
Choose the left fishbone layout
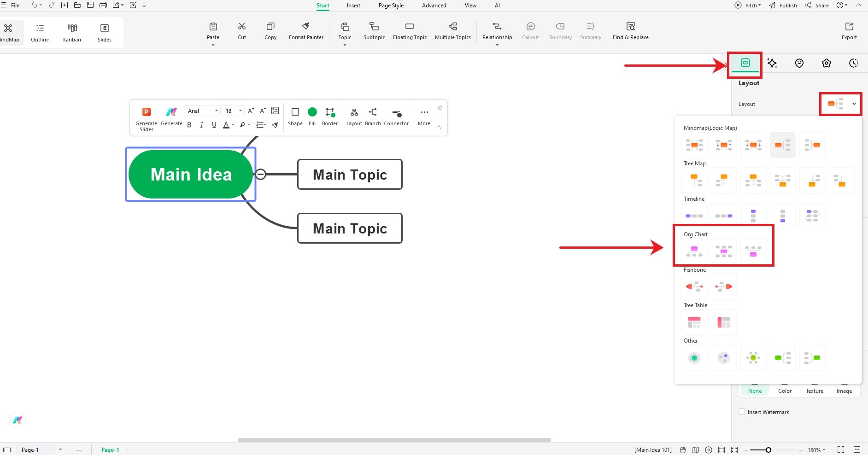(694, 286)
